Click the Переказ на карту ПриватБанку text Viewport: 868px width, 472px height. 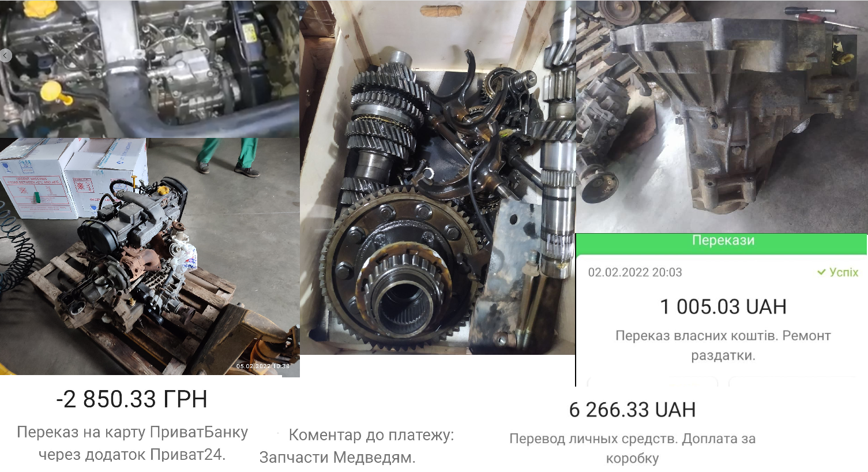pyautogui.click(x=132, y=432)
